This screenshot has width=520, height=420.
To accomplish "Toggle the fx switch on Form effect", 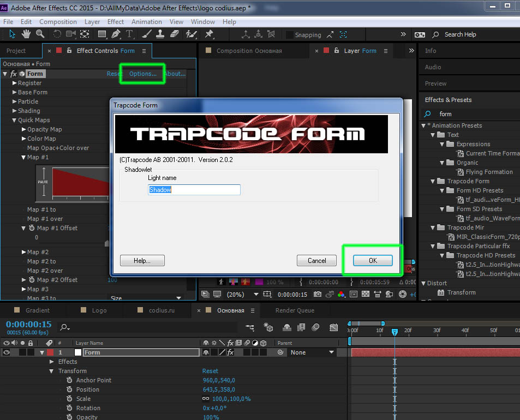I will pyautogui.click(x=14, y=74).
